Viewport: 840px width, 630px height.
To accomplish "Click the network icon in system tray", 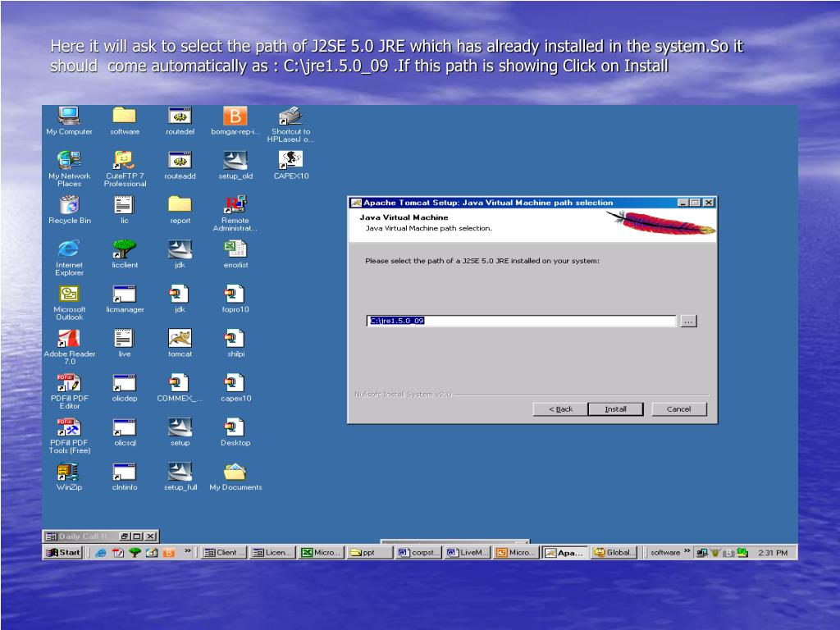I will (x=701, y=552).
